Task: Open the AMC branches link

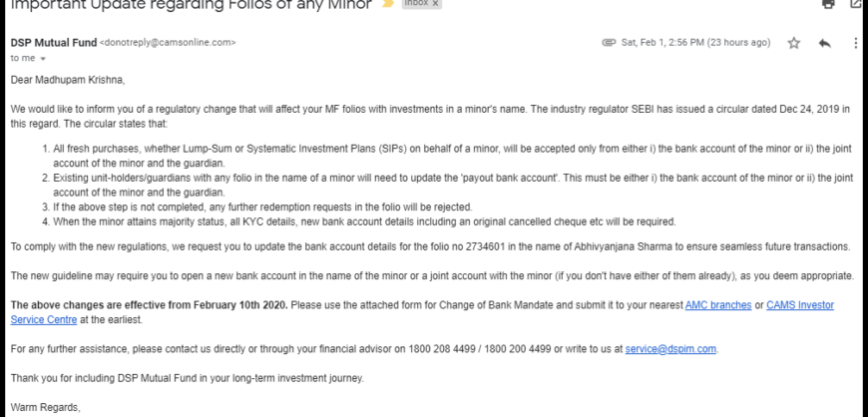Action: click(718, 305)
